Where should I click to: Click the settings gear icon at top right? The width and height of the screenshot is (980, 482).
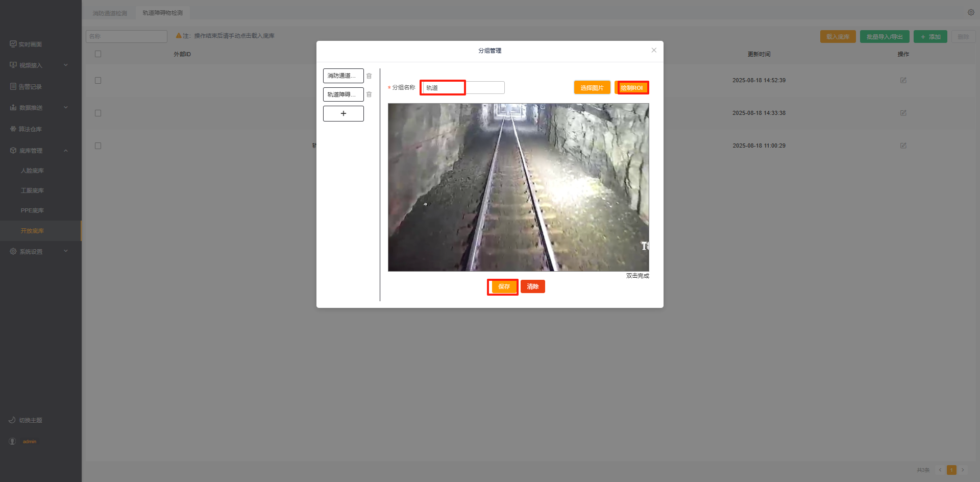tap(971, 12)
